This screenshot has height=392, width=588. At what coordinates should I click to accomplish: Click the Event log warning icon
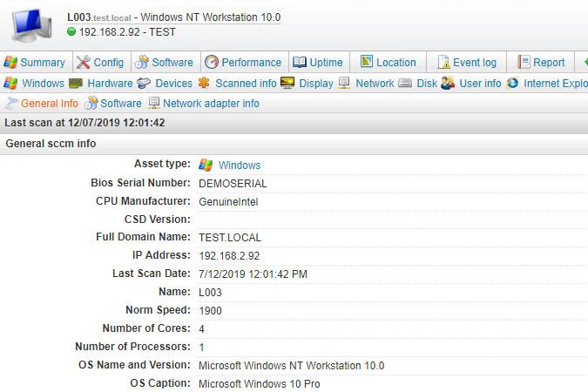[443, 63]
